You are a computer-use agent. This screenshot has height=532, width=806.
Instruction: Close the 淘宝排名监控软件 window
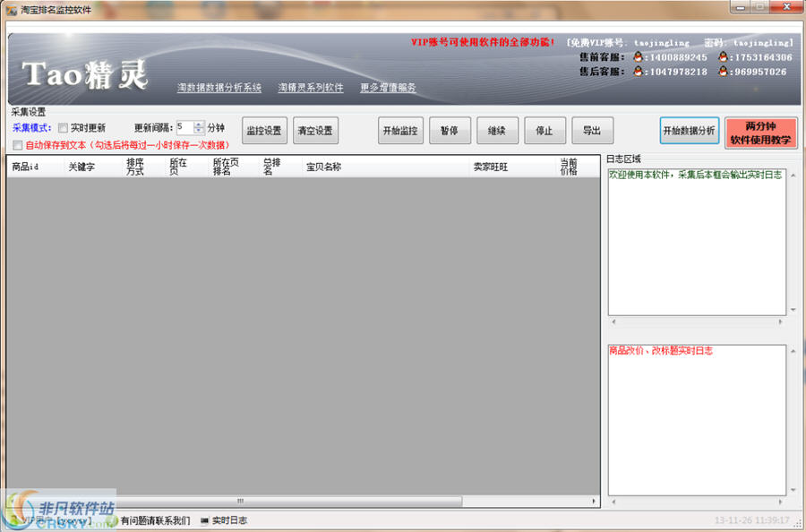786,7
